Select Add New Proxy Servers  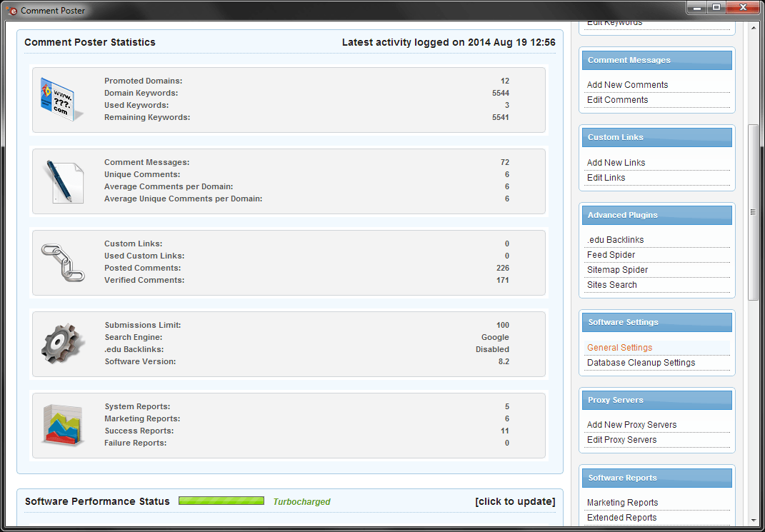point(631,424)
